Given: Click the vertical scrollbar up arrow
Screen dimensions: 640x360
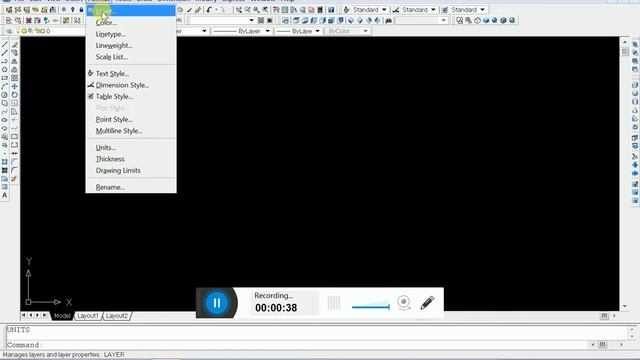Looking at the screenshot, I should (624, 42).
